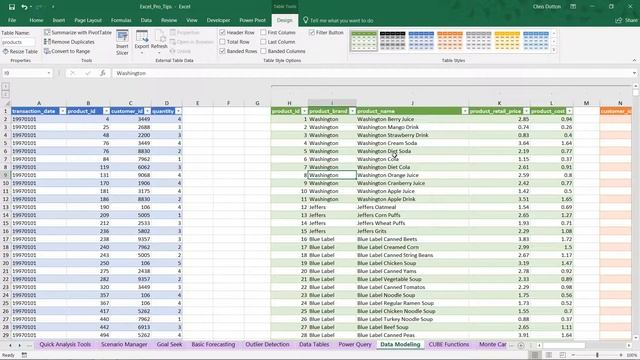
Task: Click the next sheet tab arrow
Action: coord(19,345)
